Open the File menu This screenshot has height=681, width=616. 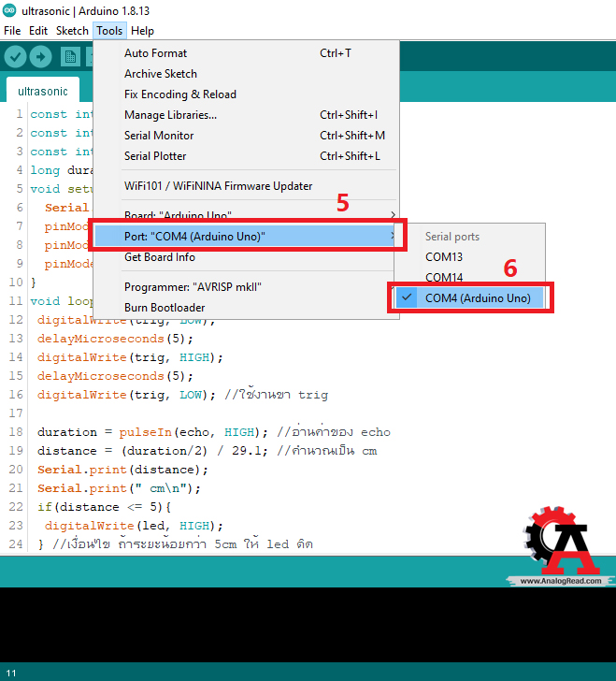pos(12,31)
